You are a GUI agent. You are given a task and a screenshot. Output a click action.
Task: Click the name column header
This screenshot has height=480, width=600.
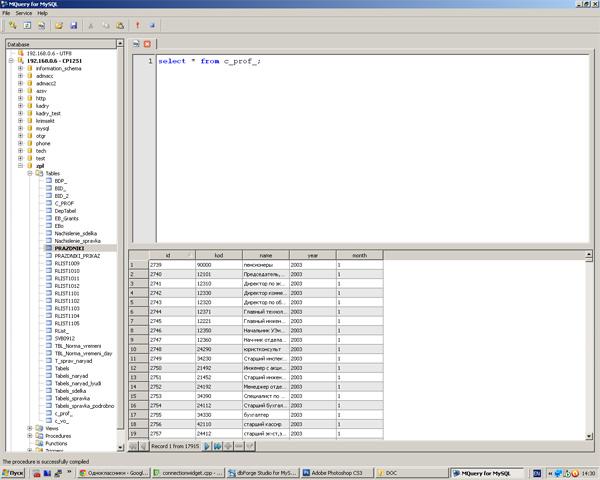pyautogui.click(x=266, y=255)
